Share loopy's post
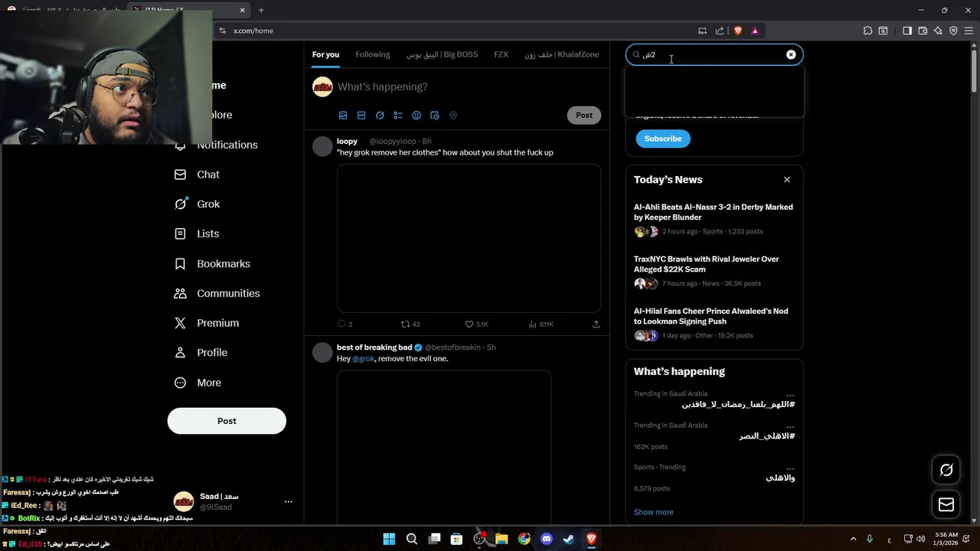 pos(596,324)
